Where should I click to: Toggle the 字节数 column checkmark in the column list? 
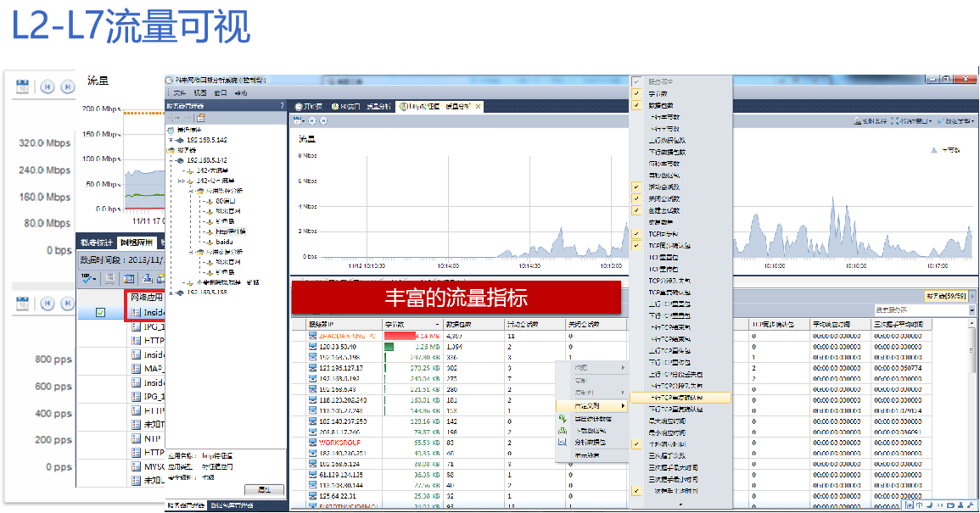pyautogui.click(x=636, y=93)
